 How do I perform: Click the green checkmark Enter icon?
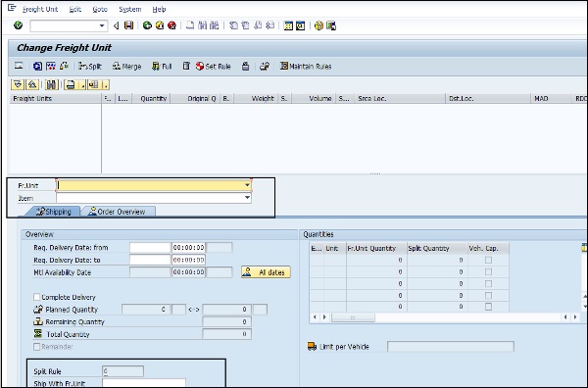coord(18,25)
